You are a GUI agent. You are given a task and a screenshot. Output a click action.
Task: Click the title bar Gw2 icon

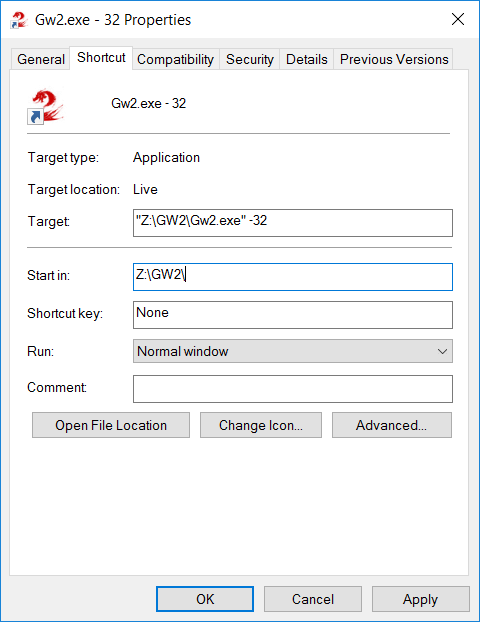coord(19,20)
